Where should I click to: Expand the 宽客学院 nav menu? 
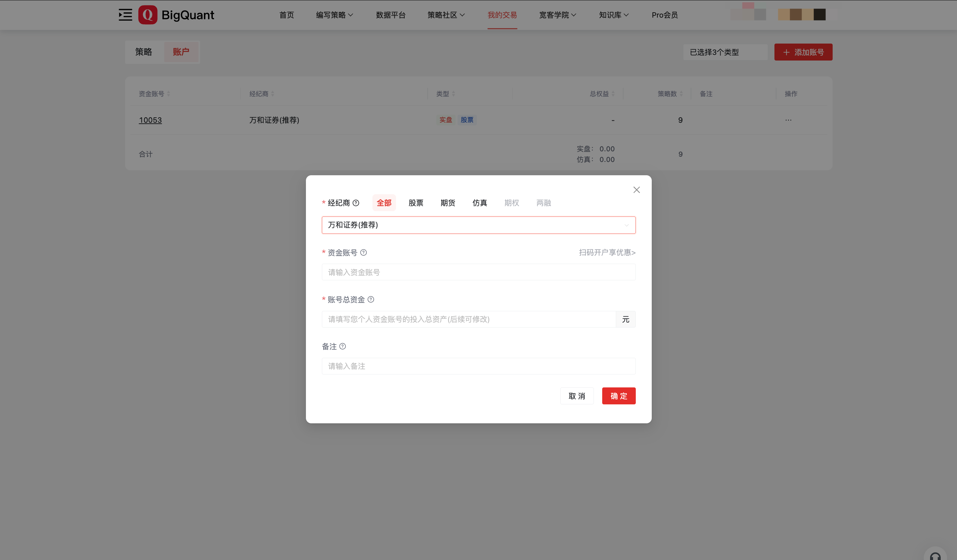click(558, 15)
